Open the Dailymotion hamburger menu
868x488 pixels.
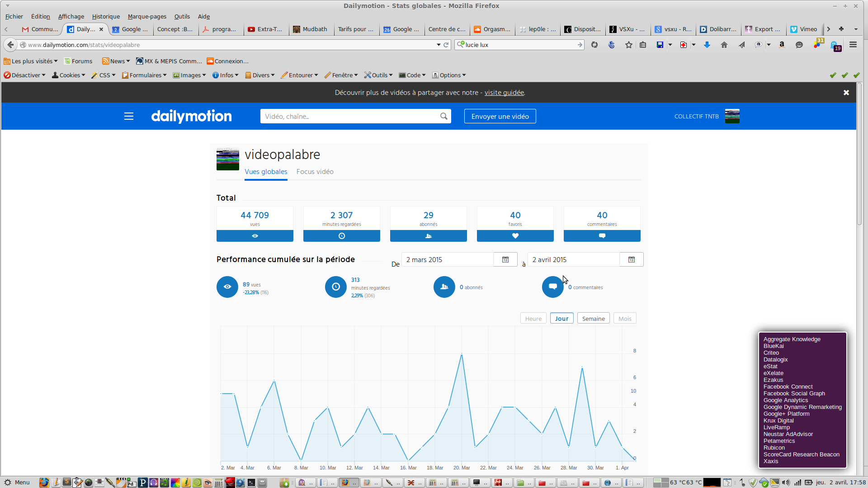[129, 116]
